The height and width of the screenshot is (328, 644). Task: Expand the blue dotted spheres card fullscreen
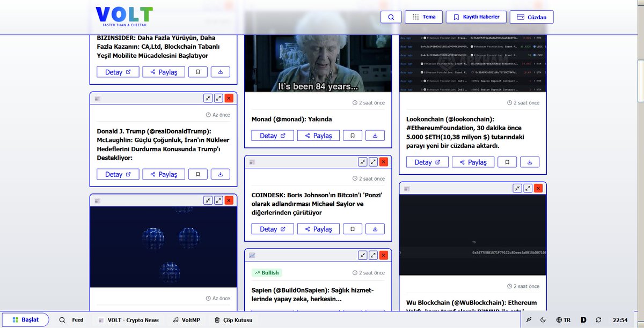[218, 200]
